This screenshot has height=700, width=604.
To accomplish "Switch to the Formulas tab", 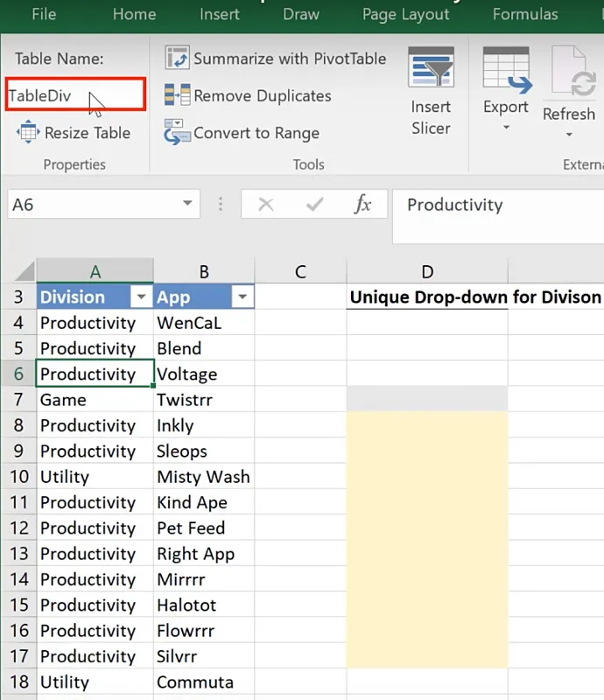I will (x=525, y=14).
